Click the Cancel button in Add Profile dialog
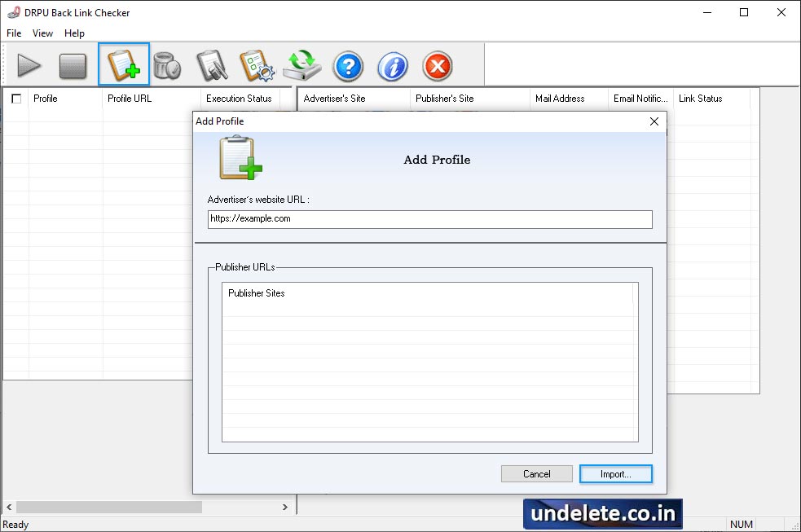 pos(536,473)
